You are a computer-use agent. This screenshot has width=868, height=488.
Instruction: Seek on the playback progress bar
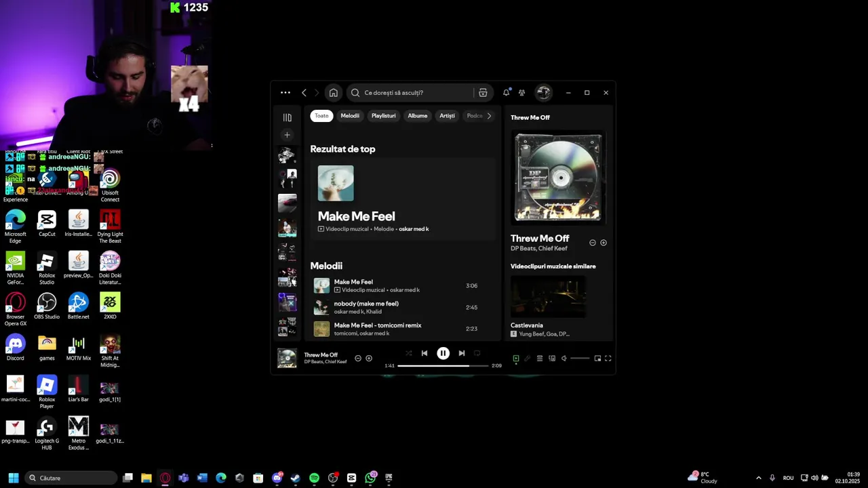[443, 366]
